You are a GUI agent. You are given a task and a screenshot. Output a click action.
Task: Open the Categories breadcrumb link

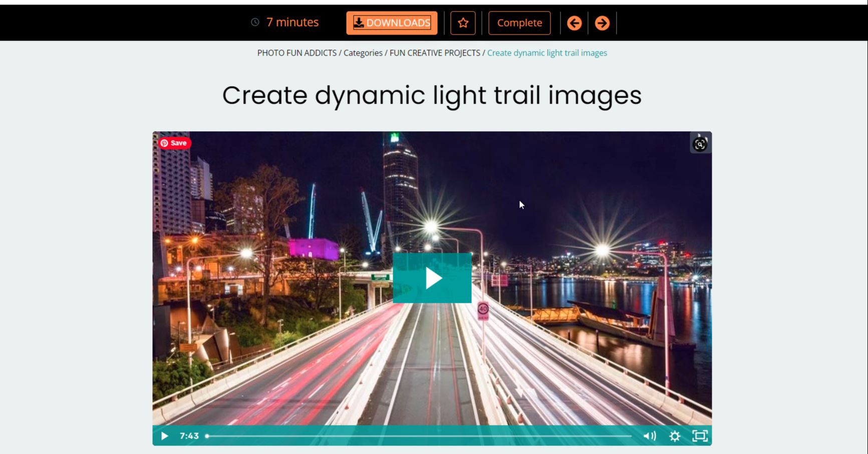tap(363, 53)
